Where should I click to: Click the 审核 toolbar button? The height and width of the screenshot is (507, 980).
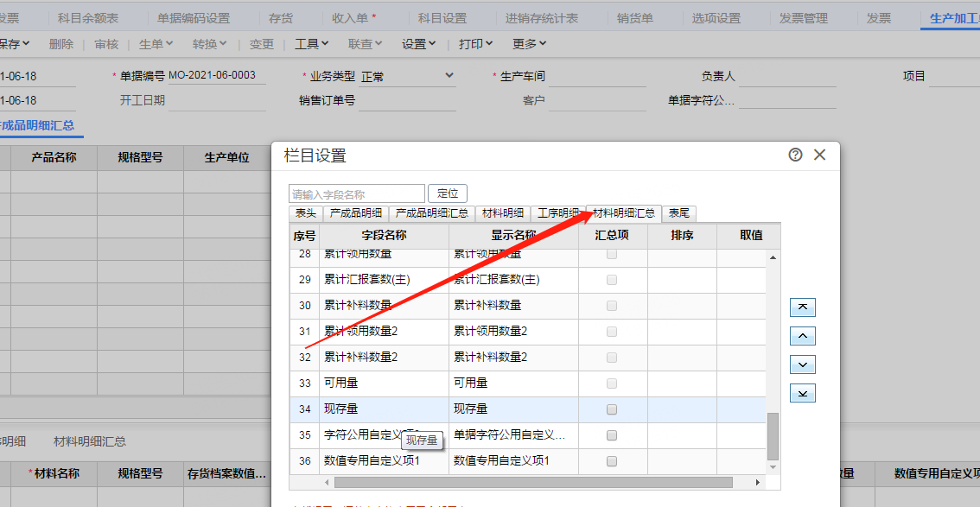[105, 44]
